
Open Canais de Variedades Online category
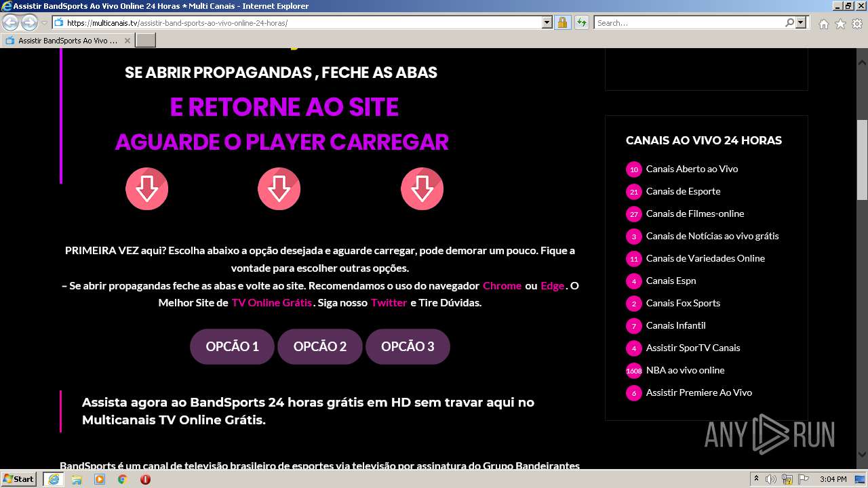click(x=705, y=258)
